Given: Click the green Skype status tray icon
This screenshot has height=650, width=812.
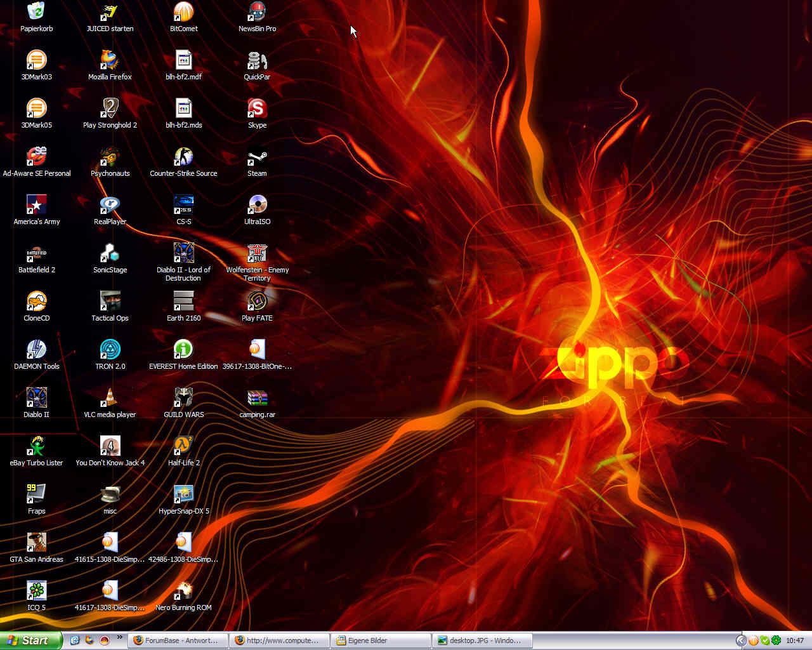Looking at the screenshot, I should 765,640.
